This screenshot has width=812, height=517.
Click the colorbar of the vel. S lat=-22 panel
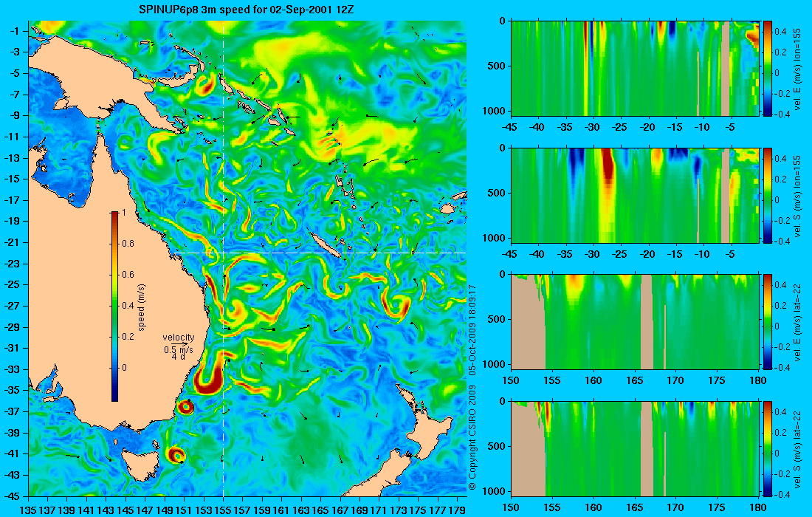[x=768, y=448]
